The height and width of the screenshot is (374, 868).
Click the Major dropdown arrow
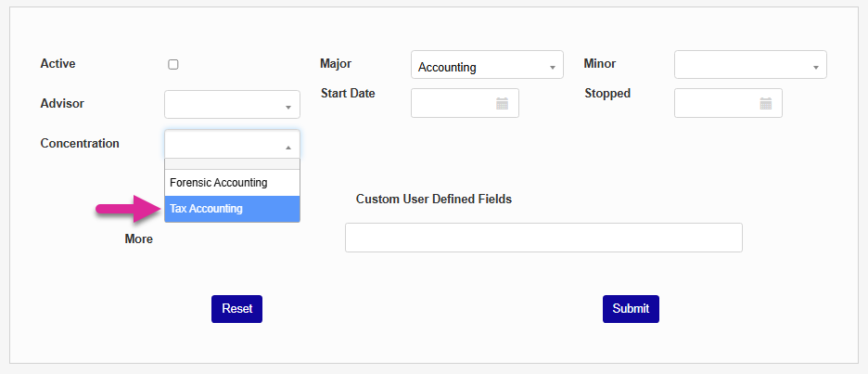pyautogui.click(x=552, y=68)
